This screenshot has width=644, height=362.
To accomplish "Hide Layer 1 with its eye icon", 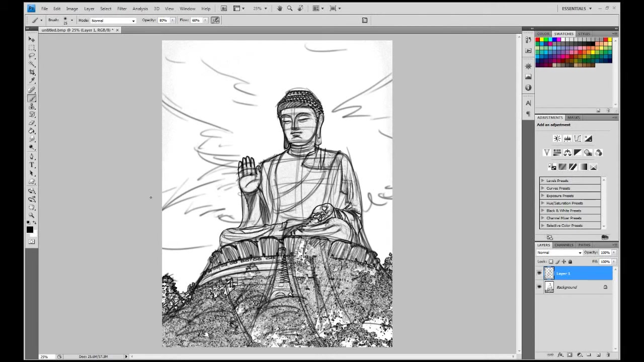I will (539, 273).
